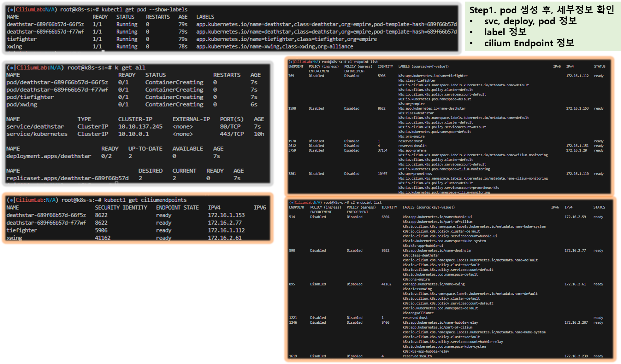The image size is (621, 364).
Task: Click the 'k8s:app=grafana' label in the c1 list
Action: 412,150
